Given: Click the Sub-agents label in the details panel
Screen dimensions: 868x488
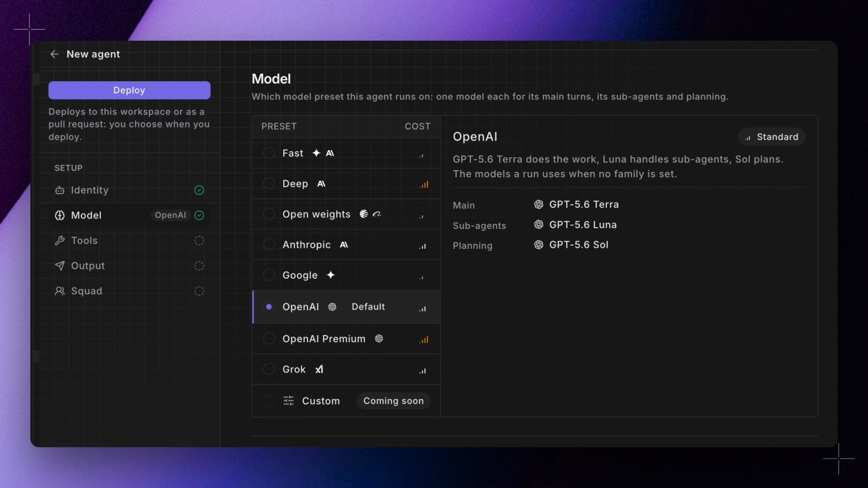Looking at the screenshot, I should coord(480,226).
